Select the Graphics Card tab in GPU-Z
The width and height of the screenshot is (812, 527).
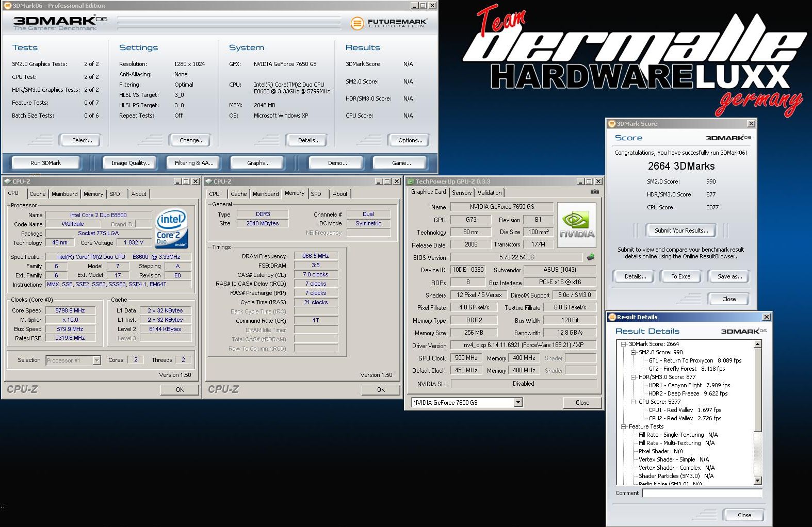tap(428, 192)
